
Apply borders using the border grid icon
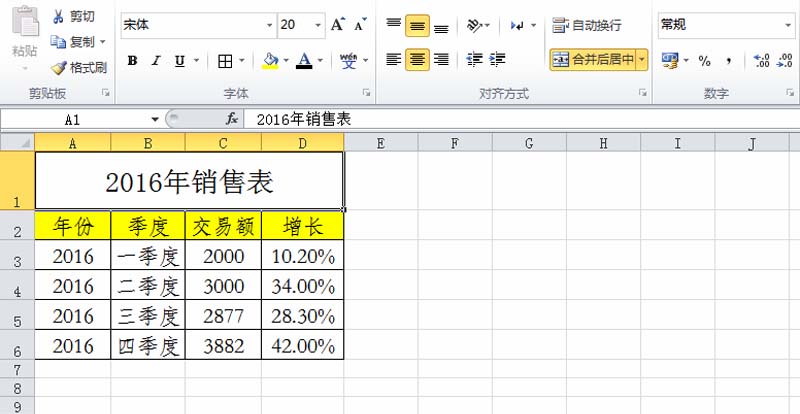(225, 61)
